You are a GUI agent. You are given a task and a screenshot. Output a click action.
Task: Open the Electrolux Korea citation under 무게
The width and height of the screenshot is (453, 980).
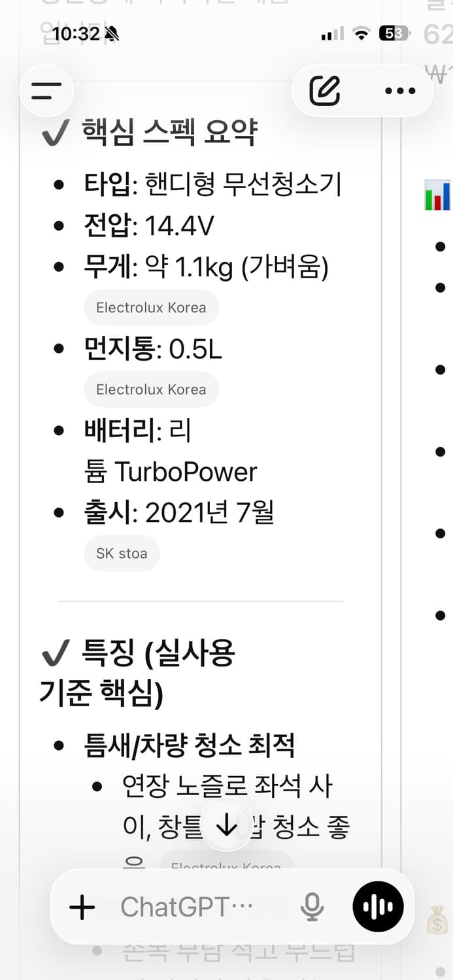click(x=151, y=307)
